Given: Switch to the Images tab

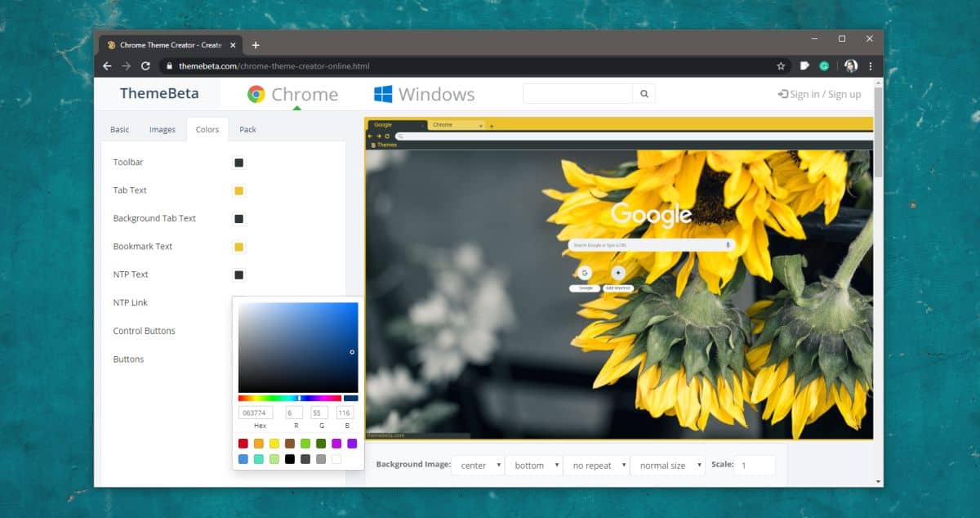Looking at the screenshot, I should [x=163, y=129].
